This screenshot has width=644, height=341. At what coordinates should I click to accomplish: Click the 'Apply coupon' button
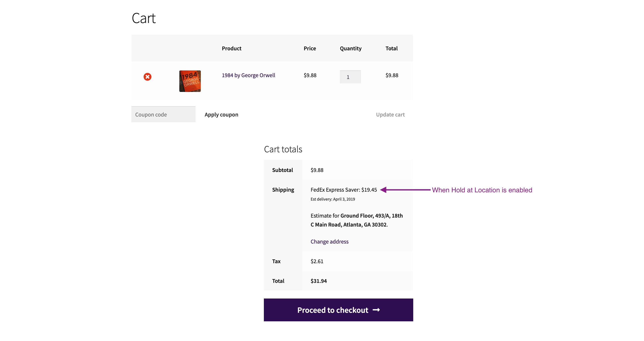[x=221, y=114]
